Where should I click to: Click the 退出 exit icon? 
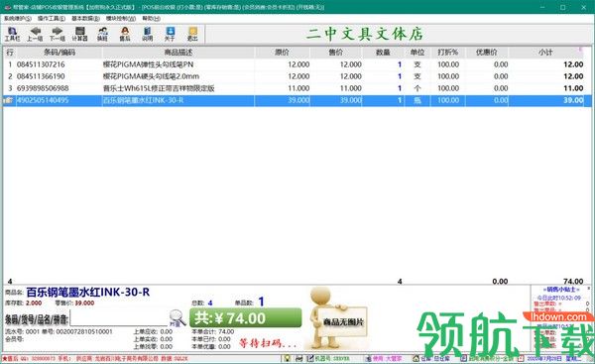[192, 34]
